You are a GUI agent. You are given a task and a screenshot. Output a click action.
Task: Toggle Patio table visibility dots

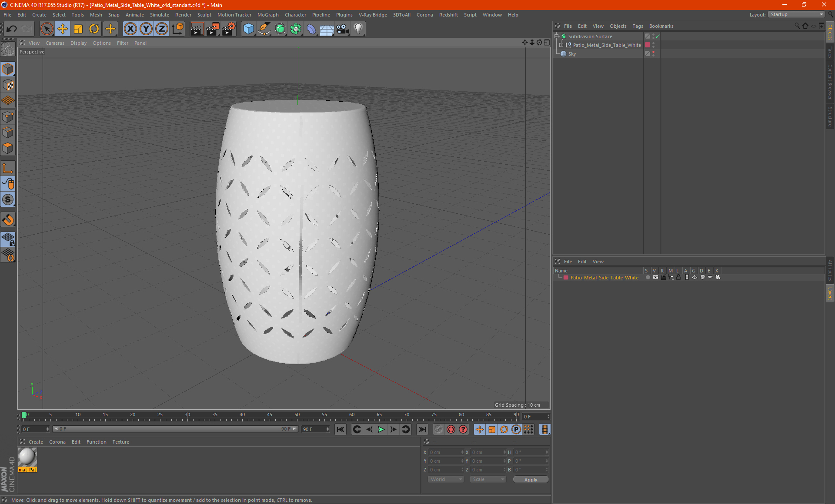[x=653, y=45]
